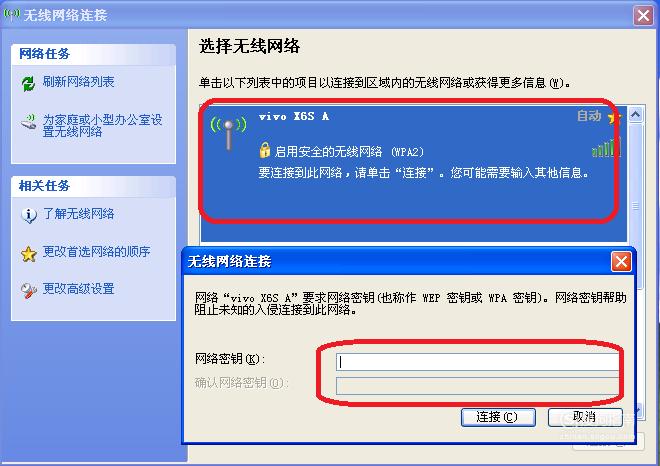This screenshot has height=466, width=660.
Task: Focus the 网络密钥 input field
Action: coord(478,362)
